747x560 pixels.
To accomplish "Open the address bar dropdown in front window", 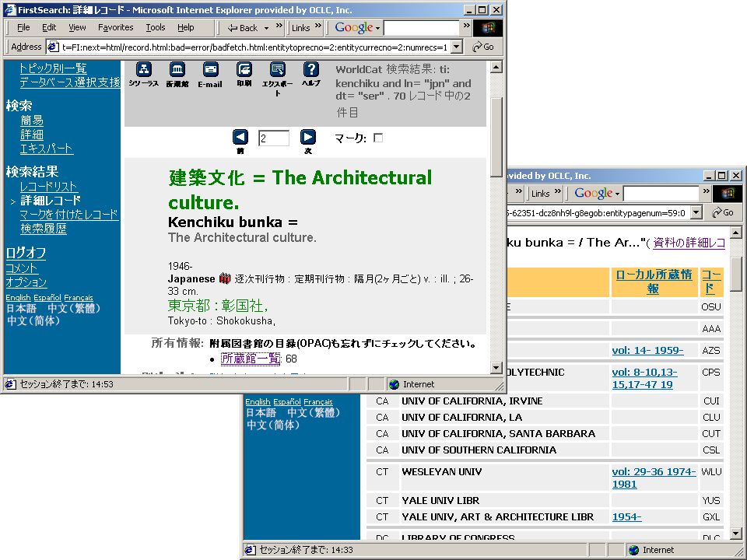I will [457, 47].
